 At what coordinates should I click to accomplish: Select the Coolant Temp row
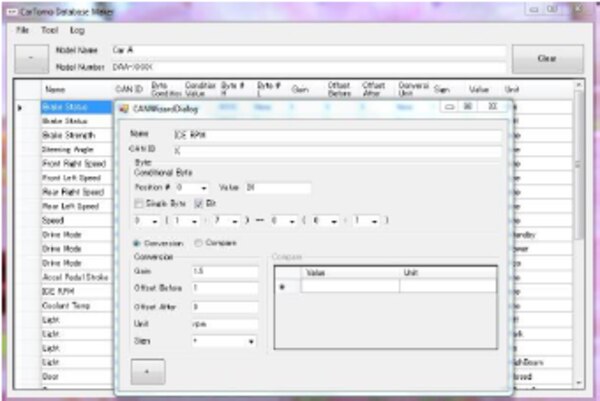76,305
